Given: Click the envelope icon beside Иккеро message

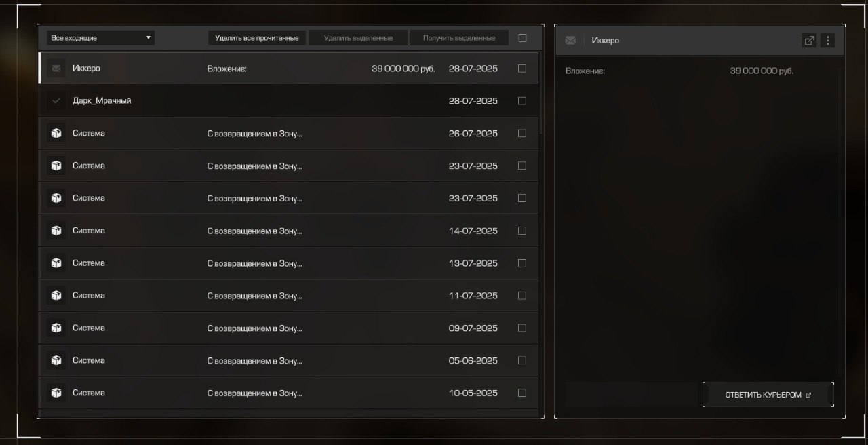Looking at the screenshot, I should [x=56, y=69].
